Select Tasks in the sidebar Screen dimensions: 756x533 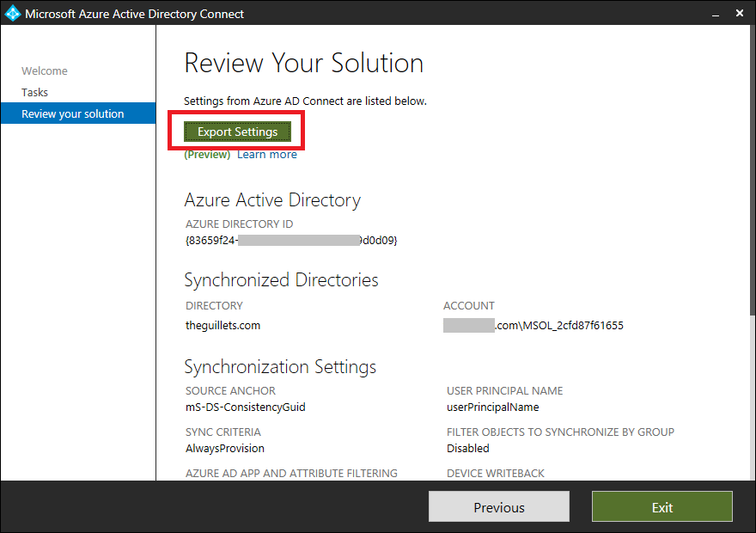(x=34, y=92)
